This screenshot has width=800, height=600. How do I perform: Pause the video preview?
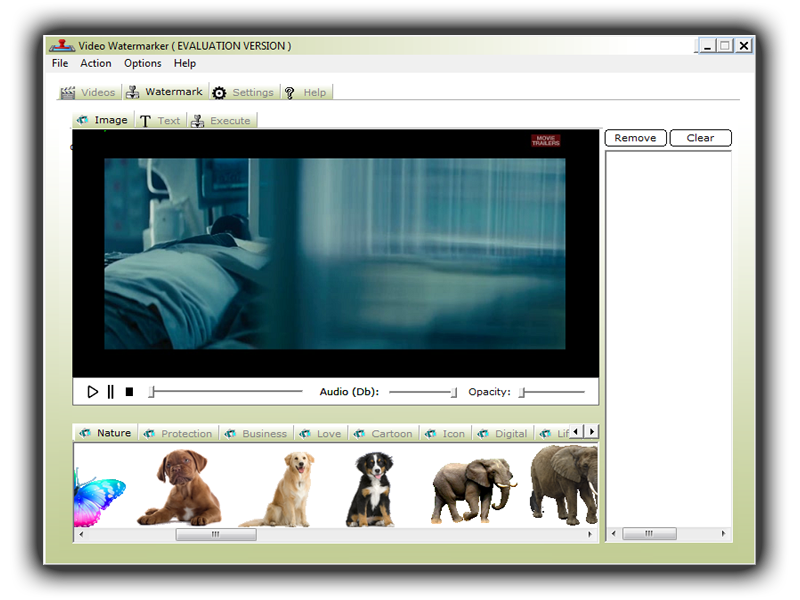click(111, 392)
